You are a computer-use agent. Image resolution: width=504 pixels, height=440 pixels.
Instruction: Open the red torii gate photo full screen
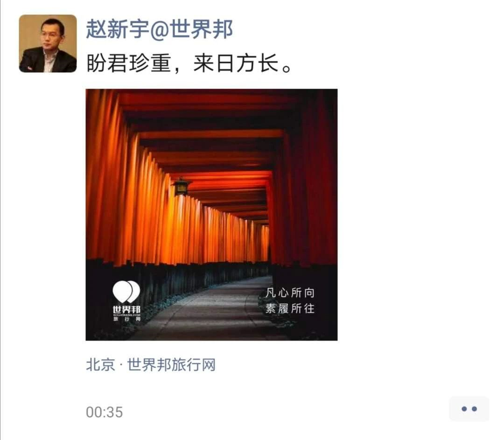pyautogui.click(x=211, y=214)
